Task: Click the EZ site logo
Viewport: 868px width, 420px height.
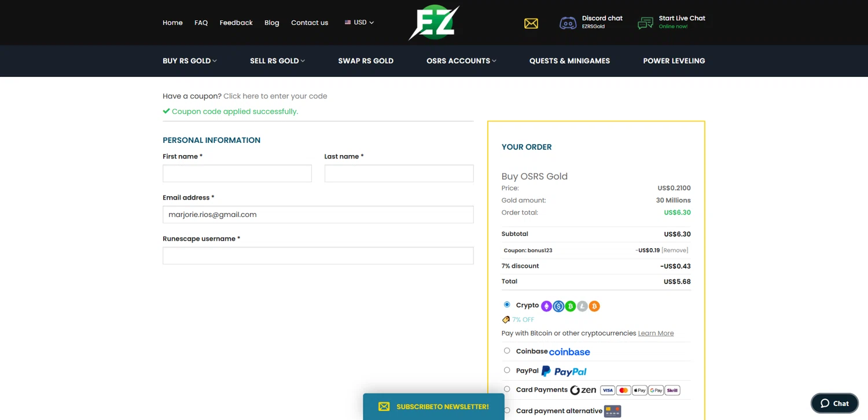Action: click(434, 23)
